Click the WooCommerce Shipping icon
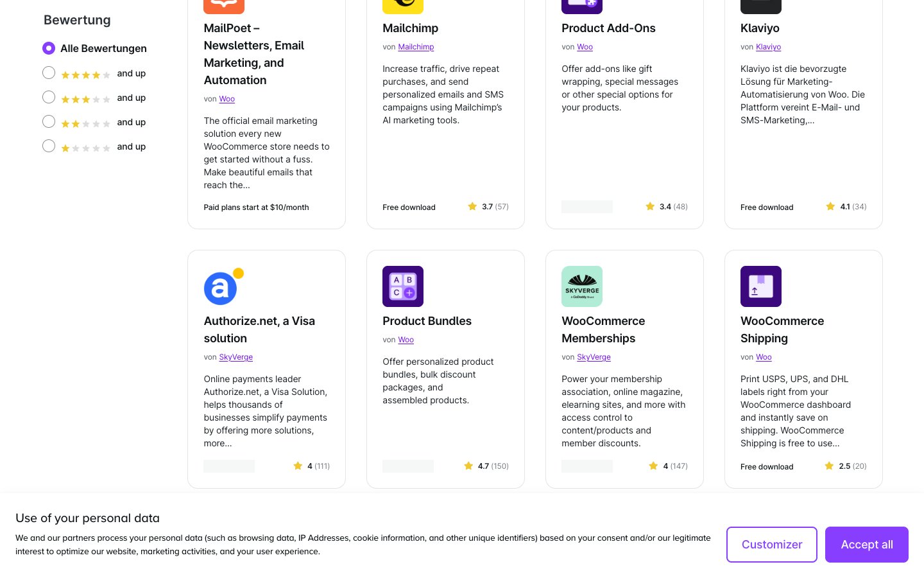Screen dimensions: 924x578 tap(761, 286)
